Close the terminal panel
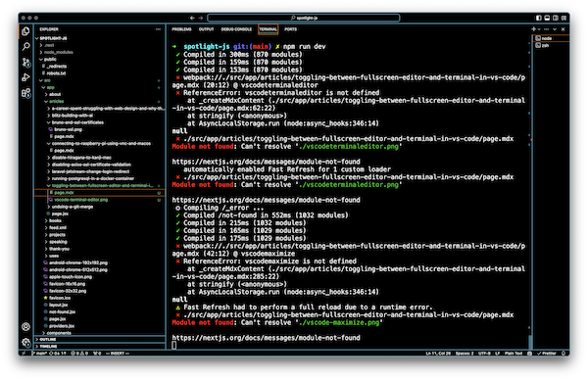588x380 pixels. pos(563,29)
